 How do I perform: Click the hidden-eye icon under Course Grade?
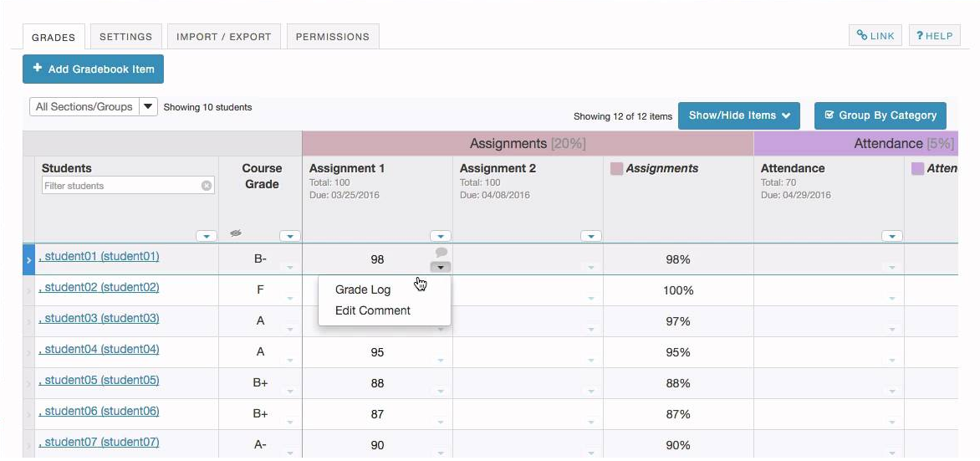[236, 234]
